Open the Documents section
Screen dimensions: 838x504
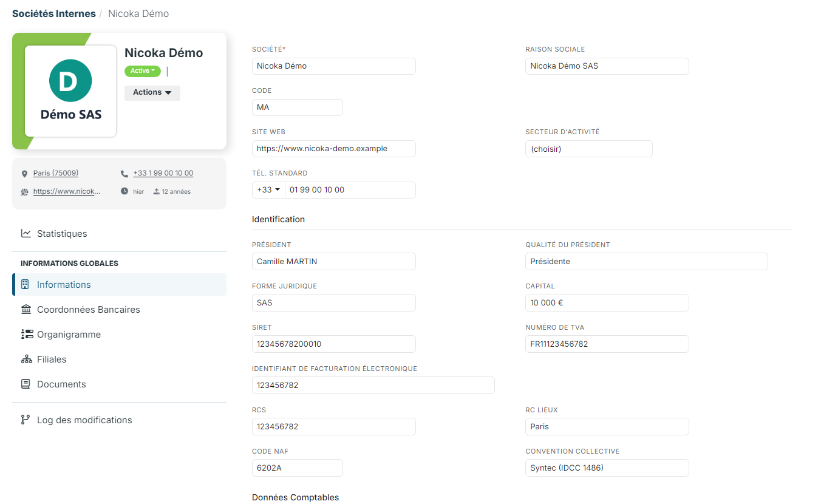pos(119,384)
